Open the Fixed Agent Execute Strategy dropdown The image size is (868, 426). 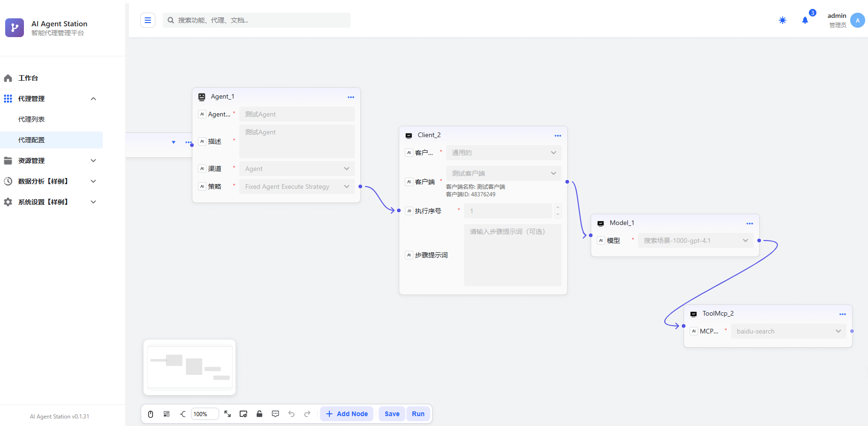click(x=297, y=186)
